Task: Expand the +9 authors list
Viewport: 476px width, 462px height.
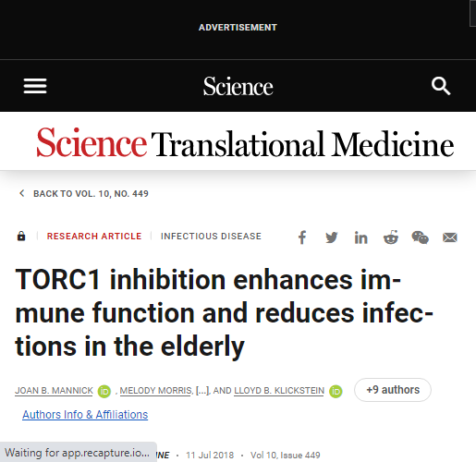Action: [393, 390]
